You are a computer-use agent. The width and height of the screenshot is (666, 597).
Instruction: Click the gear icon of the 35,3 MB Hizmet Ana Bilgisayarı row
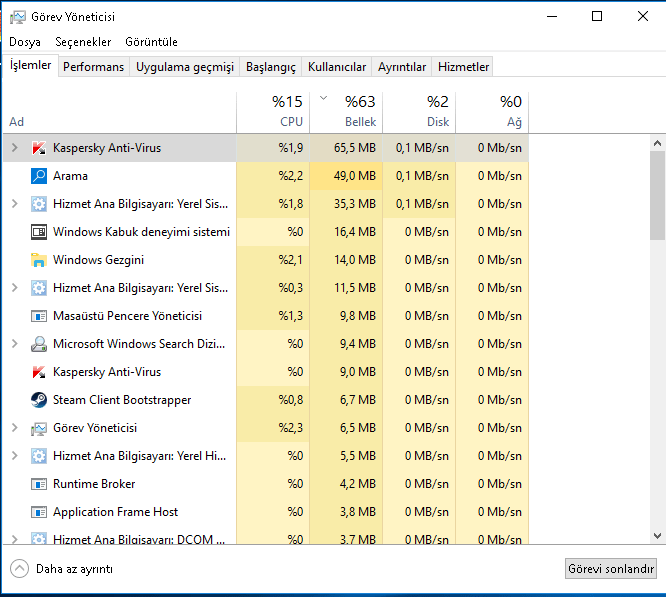(39, 204)
